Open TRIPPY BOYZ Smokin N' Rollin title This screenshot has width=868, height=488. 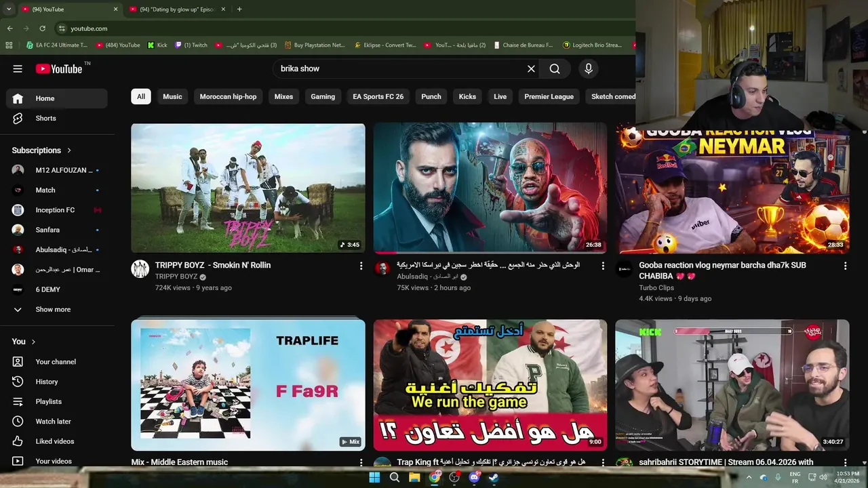pyautogui.click(x=212, y=266)
